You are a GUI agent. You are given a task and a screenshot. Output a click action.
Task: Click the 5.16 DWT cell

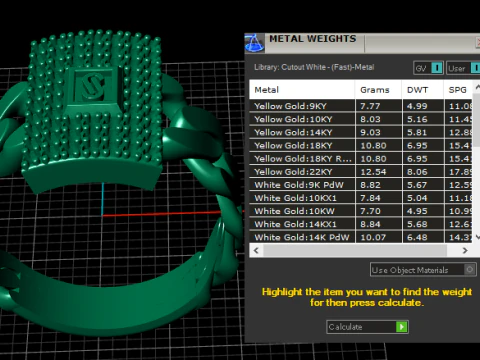click(x=423, y=119)
